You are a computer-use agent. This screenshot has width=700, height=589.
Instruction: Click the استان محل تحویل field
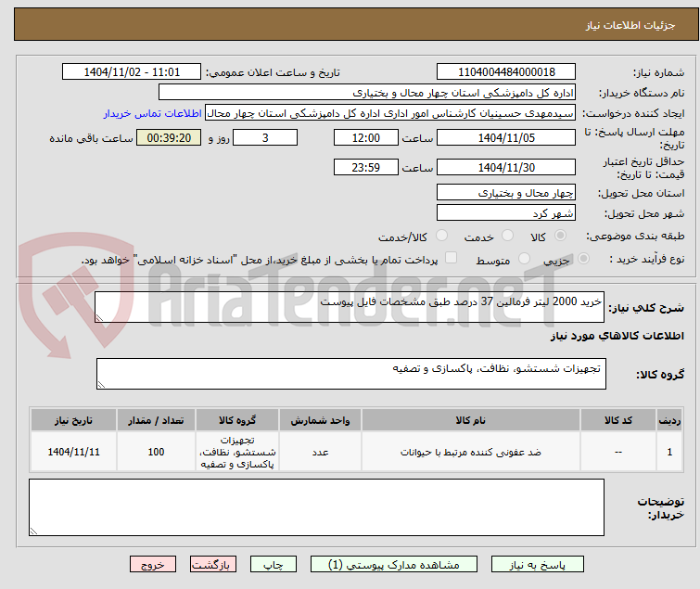coord(506,192)
